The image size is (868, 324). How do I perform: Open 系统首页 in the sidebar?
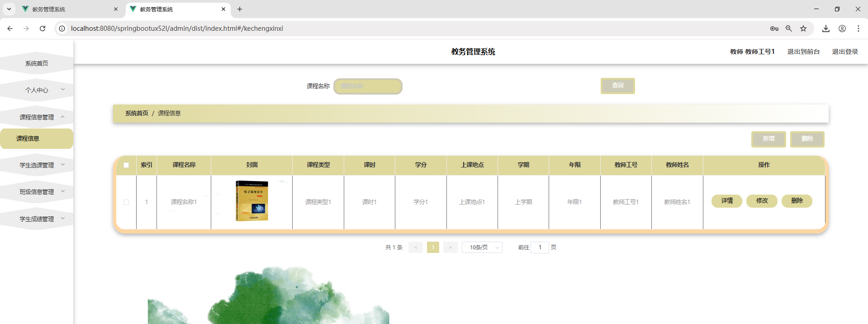click(x=37, y=63)
